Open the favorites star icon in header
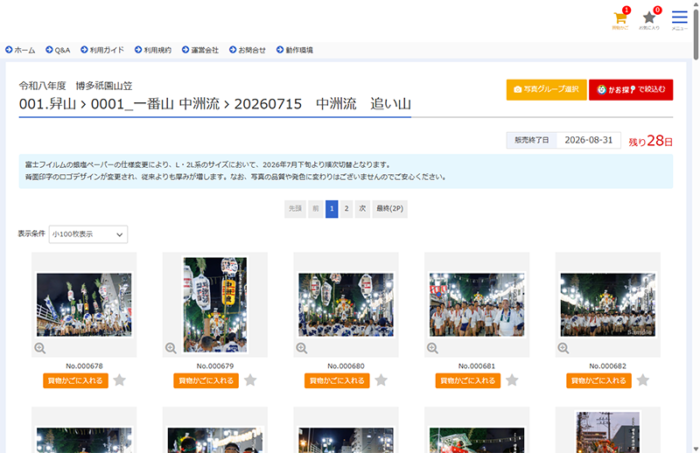Image resolution: width=700 pixels, height=453 pixels. pos(649,20)
